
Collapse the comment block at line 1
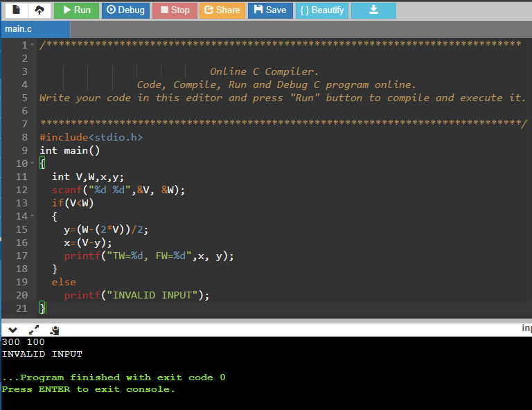[x=33, y=45]
